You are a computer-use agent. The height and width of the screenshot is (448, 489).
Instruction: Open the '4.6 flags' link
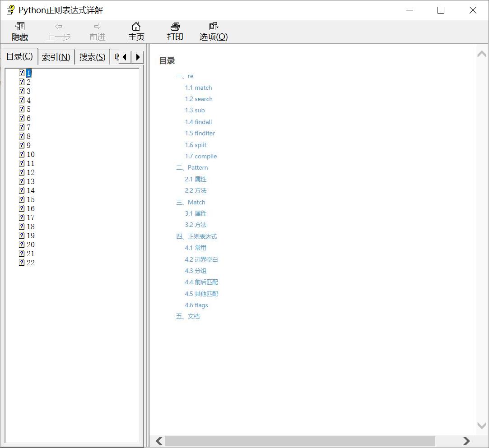(x=196, y=305)
